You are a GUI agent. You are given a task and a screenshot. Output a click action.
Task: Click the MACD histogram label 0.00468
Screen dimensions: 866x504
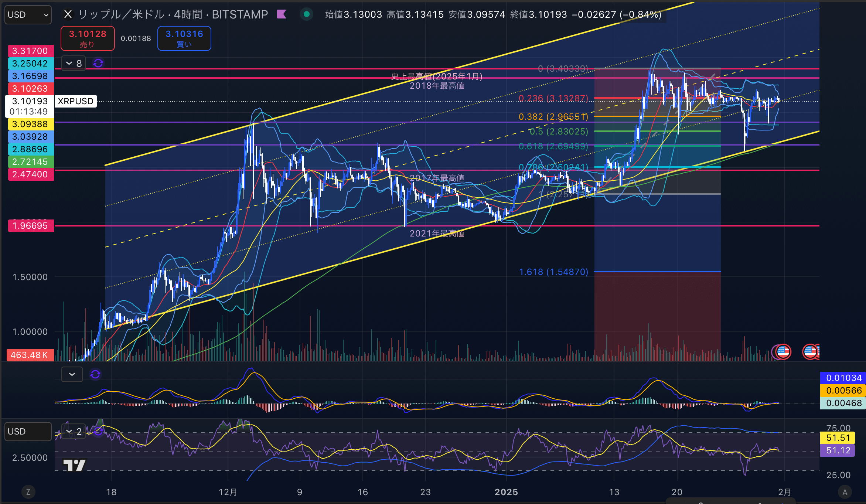pyautogui.click(x=843, y=403)
